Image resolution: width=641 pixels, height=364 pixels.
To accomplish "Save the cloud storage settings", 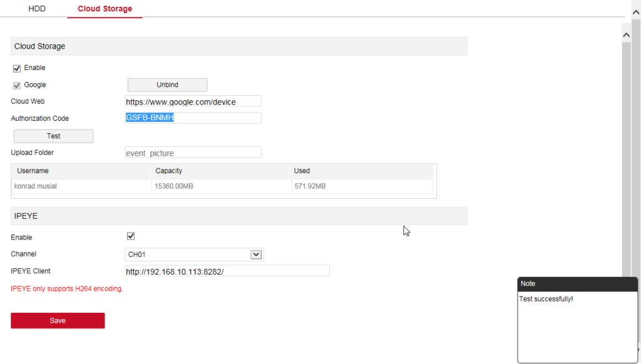I will tap(58, 320).
